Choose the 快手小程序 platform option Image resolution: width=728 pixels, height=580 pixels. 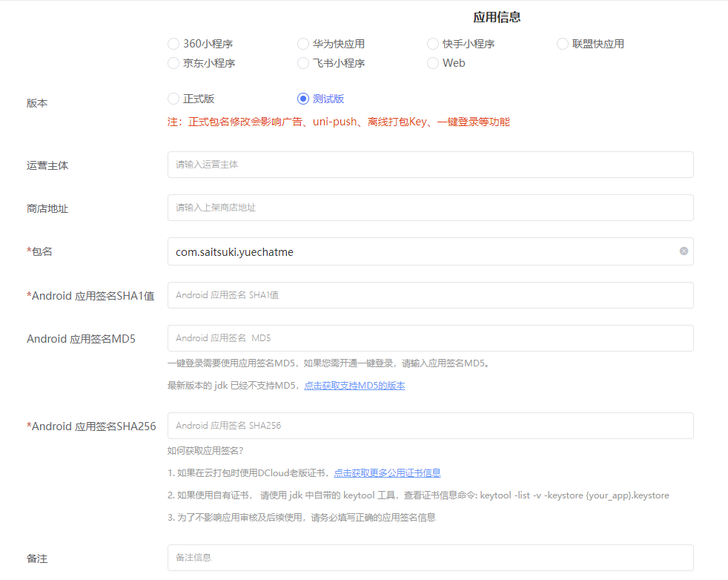click(x=433, y=44)
